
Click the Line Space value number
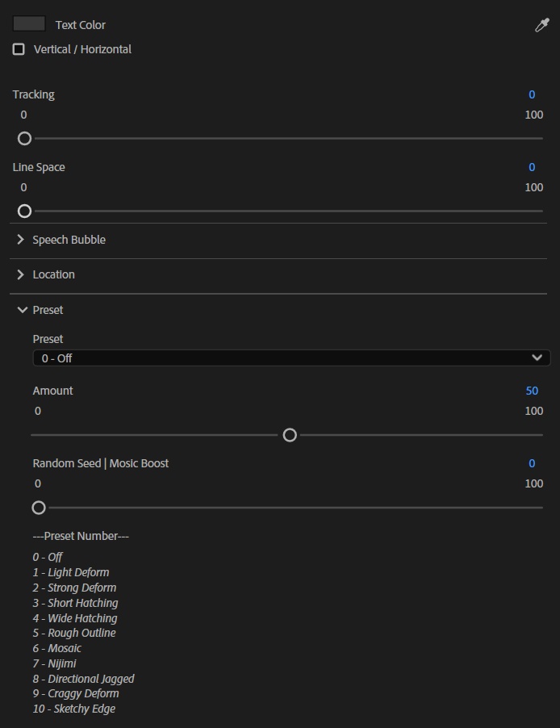click(x=532, y=167)
